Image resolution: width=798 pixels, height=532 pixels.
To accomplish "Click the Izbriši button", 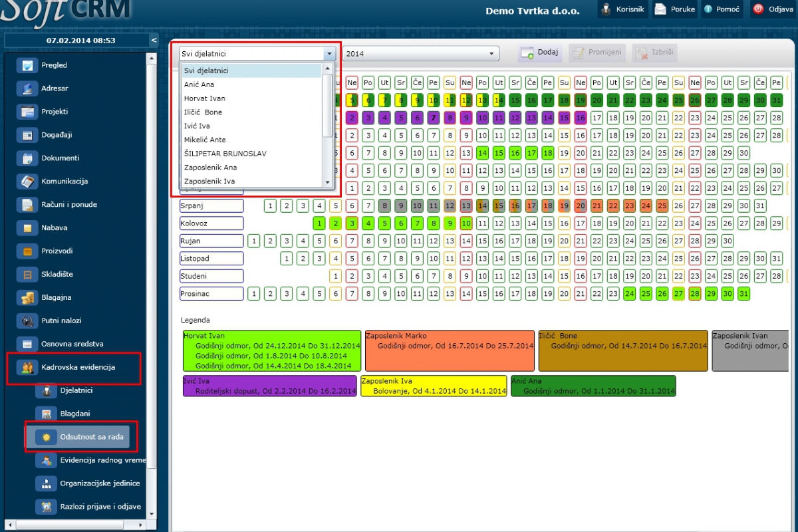I will (654, 53).
